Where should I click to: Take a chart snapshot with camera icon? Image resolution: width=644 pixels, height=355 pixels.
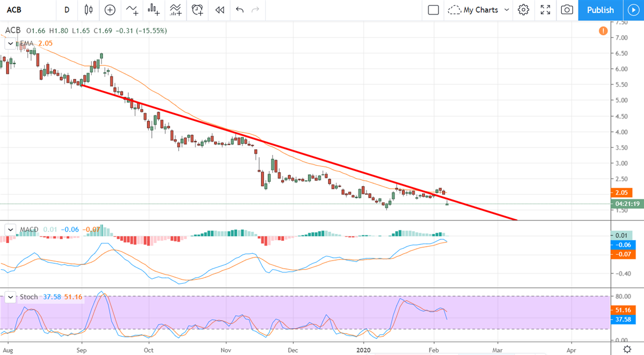(x=567, y=10)
